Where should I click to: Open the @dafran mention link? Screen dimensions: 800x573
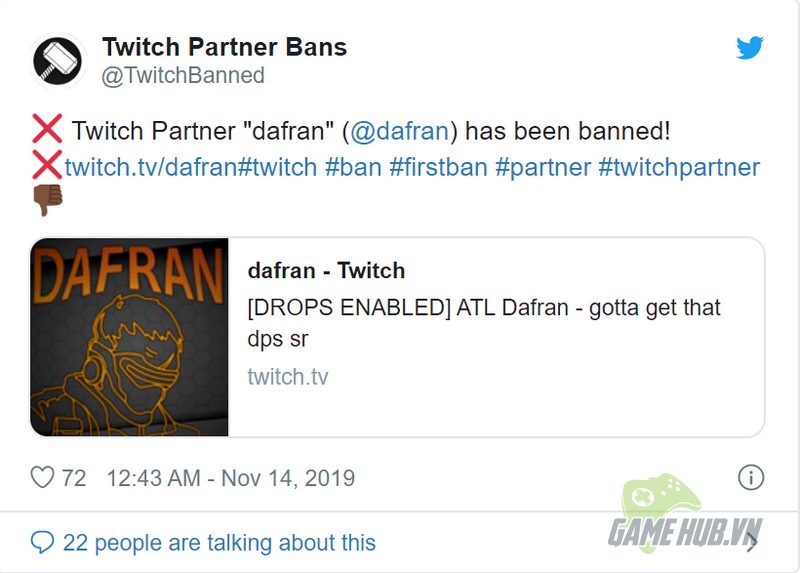point(399,131)
